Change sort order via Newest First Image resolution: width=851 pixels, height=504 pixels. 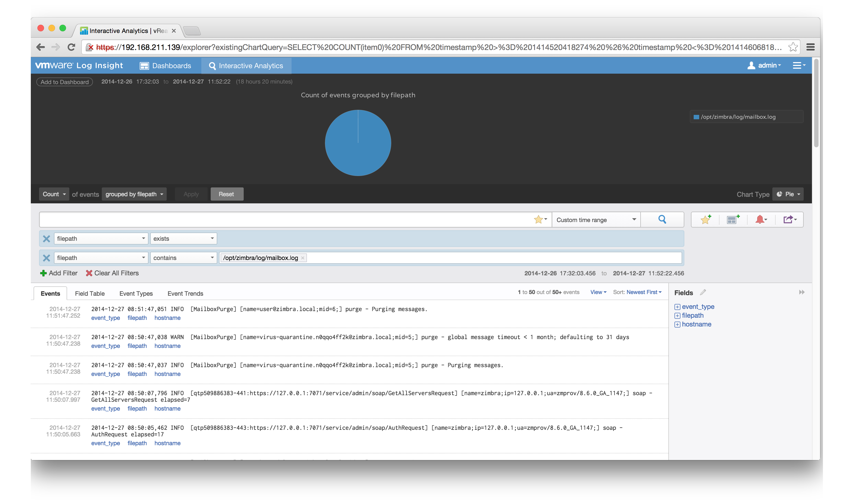click(644, 292)
